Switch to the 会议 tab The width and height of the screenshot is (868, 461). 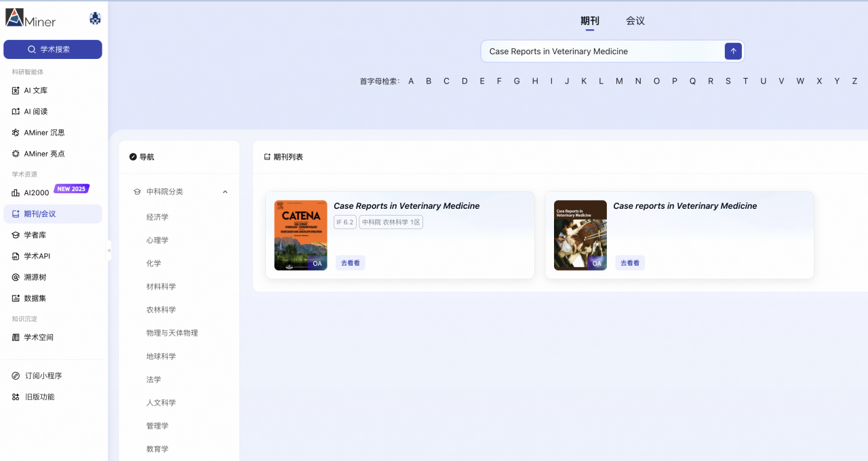coord(635,21)
